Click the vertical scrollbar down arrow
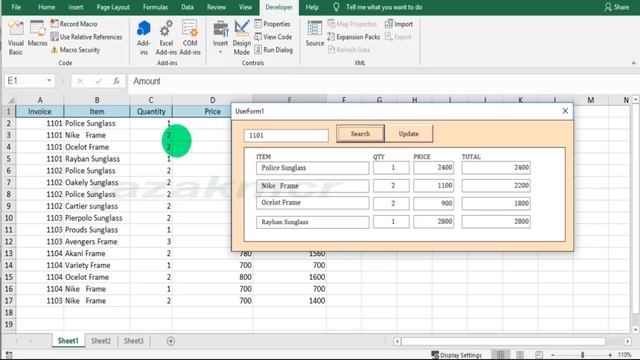This screenshot has width=640, height=360. [x=636, y=329]
